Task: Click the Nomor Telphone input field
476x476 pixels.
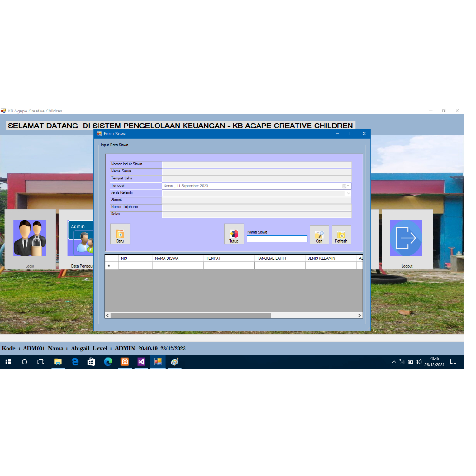Action: (x=257, y=207)
